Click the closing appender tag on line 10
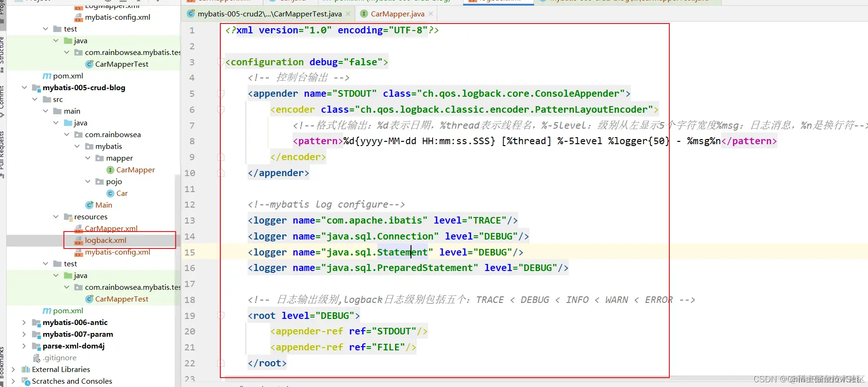868x387 pixels. [x=279, y=173]
